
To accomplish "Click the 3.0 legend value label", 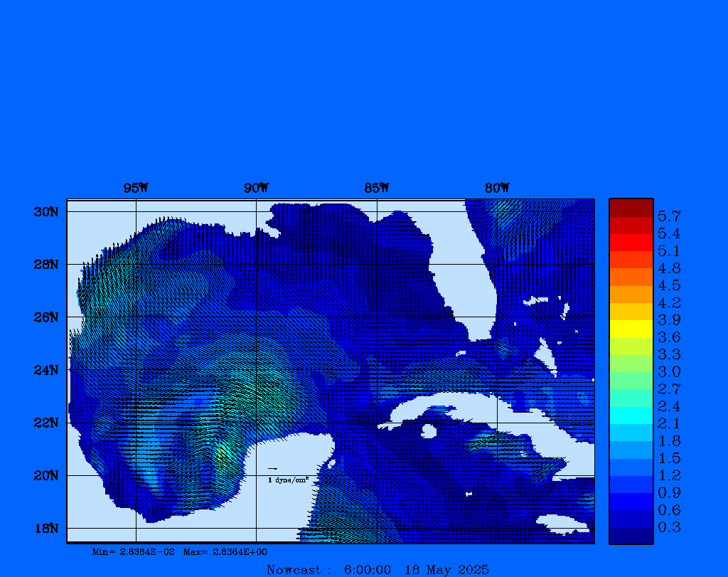I will (x=669, y=371).
